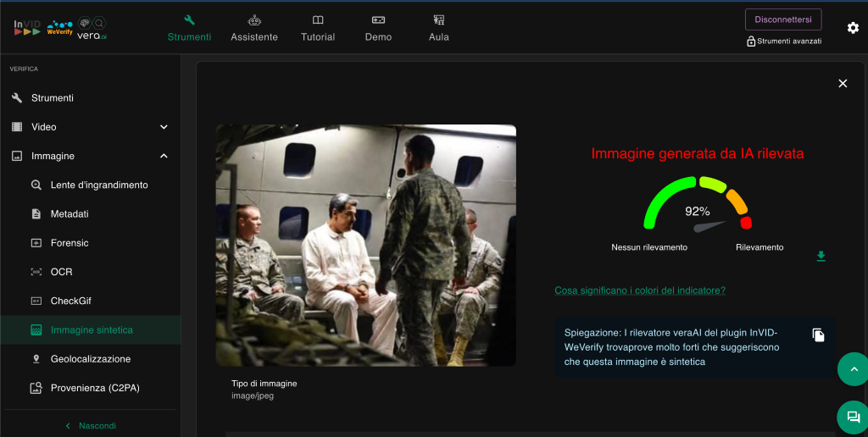This screenshot has width=868, height=437.
Task: Open the chat feedback bubble button
Action: coord(853,417)
